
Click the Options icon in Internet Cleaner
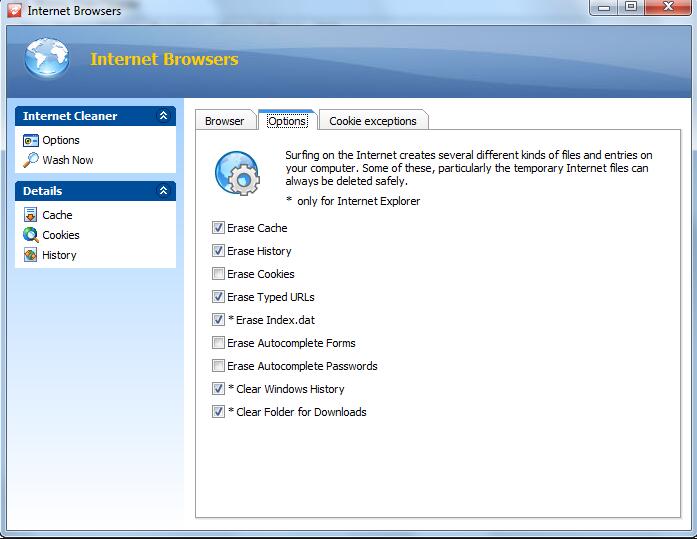tap(31, 140)
